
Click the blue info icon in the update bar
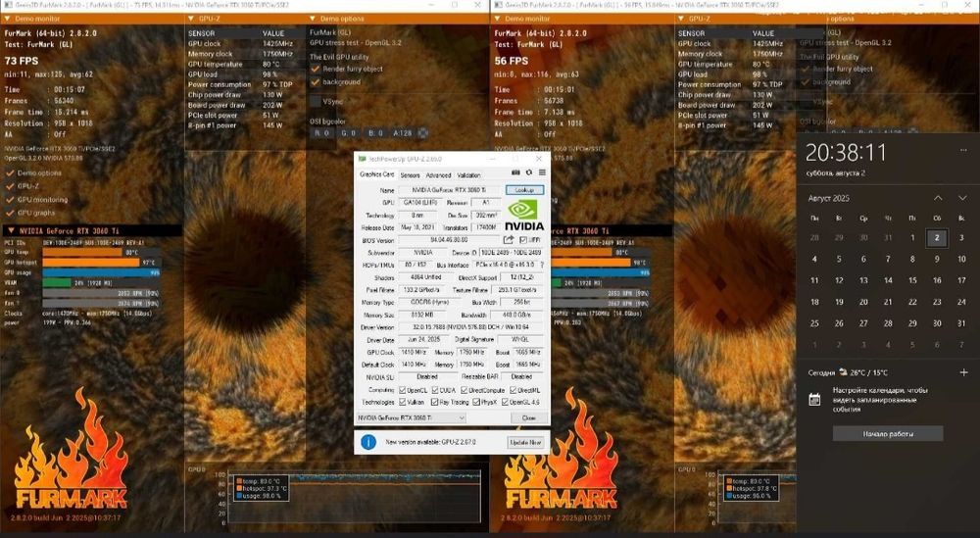point(368,442)
